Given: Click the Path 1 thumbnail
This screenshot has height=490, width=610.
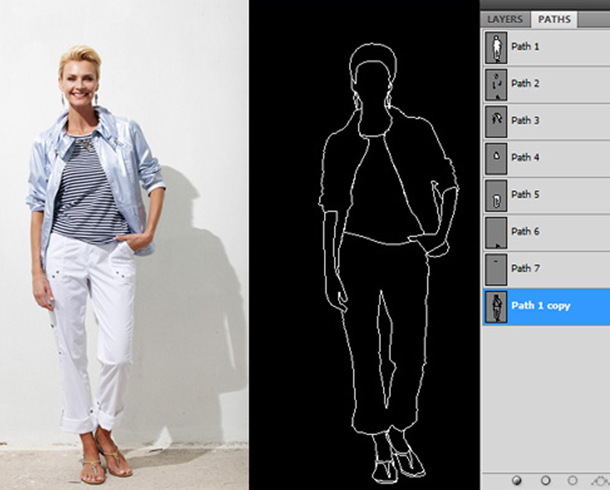Looking at the screenshot, I should pyautogui.click(x=495, y=46).
